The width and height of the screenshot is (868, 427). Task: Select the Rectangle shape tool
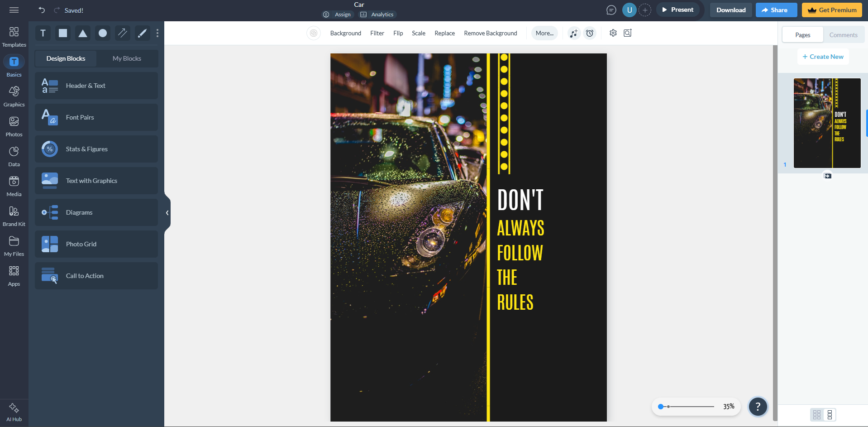[x=62, y=33]
